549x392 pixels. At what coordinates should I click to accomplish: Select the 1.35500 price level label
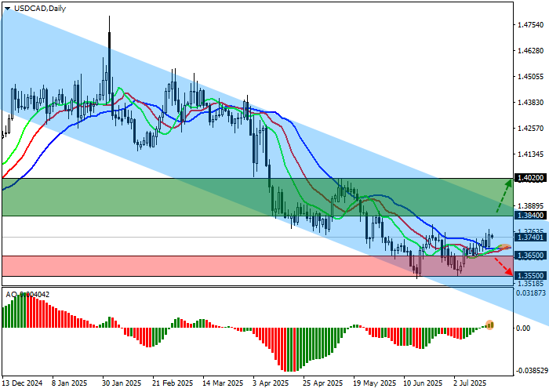point(531,275)
